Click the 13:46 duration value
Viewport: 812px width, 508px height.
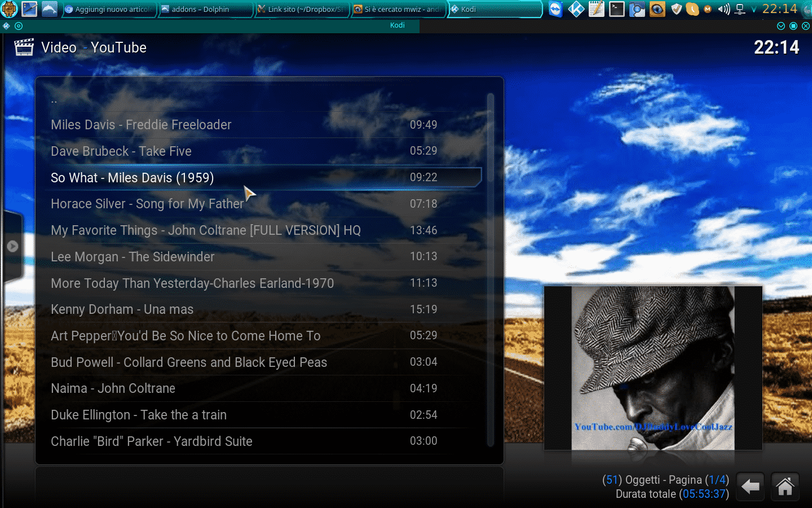click(x=423, y=230)
